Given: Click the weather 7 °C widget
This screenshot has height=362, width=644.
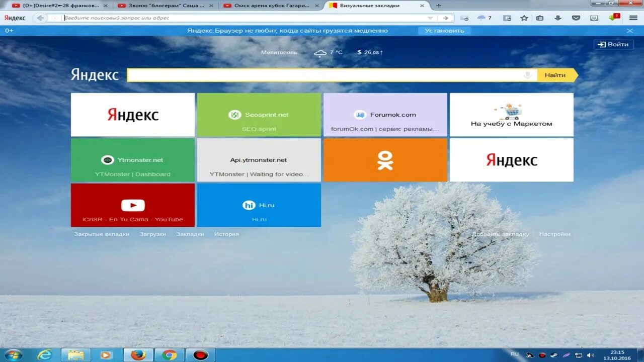Looking at the screenshot, I should [329, 52].
